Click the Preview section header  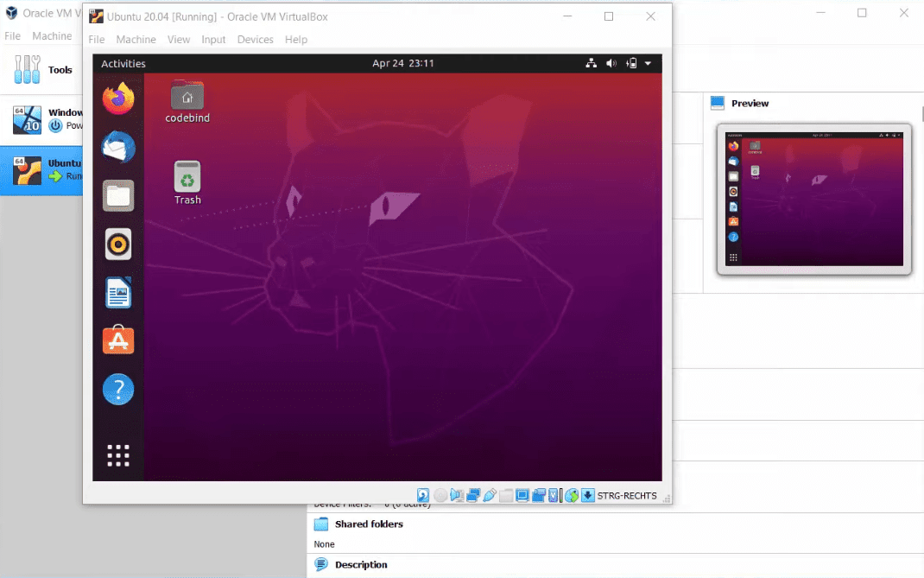(x=750, y=103)
